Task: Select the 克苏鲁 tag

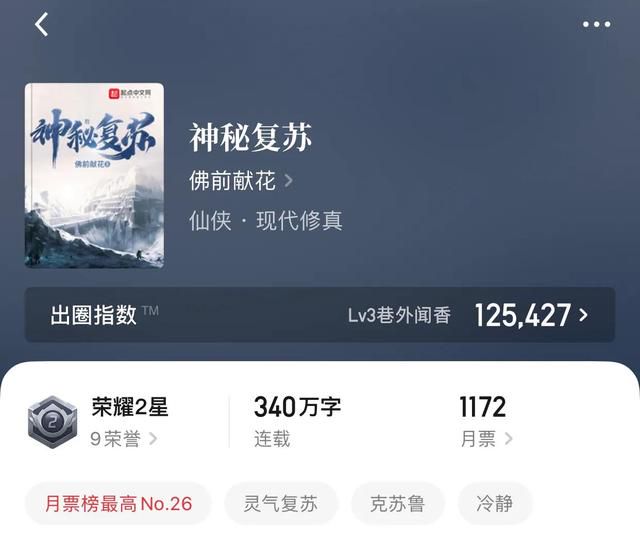Action: click(397, 504)
